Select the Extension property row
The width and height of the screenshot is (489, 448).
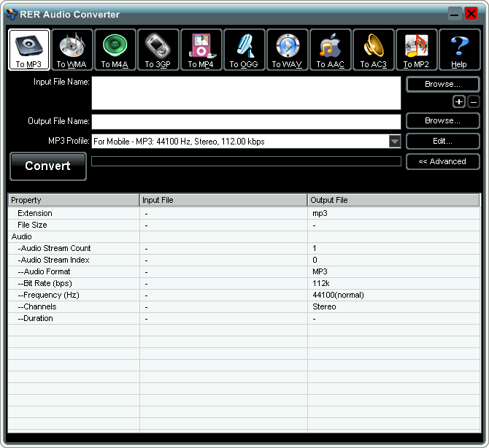pos(244,213)
